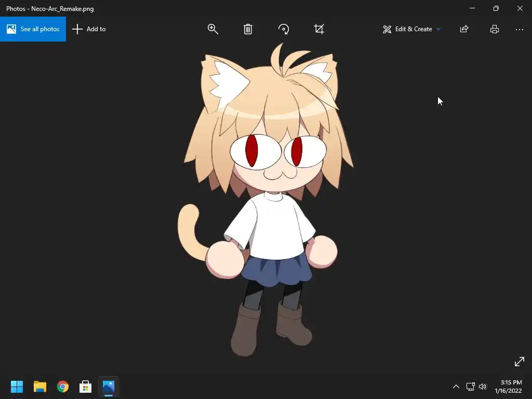Print the photo with the printer icon
Viewport: 532px width, 399px height.
coord(495,29)
